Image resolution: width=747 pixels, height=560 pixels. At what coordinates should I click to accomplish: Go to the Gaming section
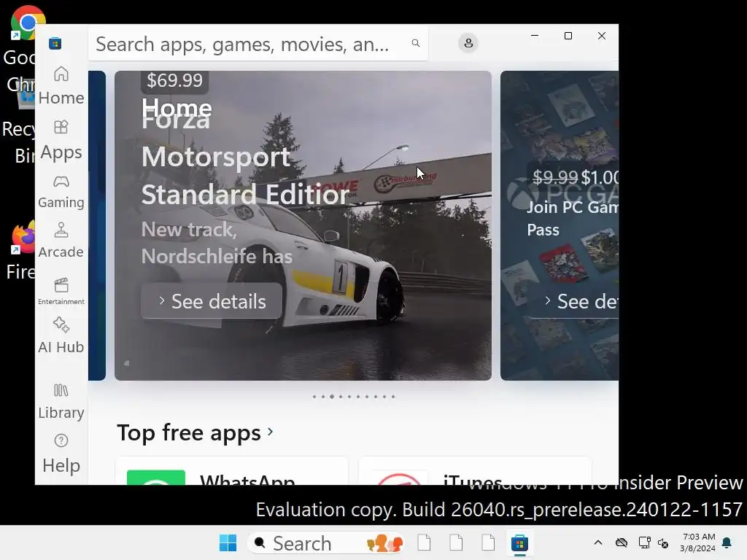(x=61, y=192)
